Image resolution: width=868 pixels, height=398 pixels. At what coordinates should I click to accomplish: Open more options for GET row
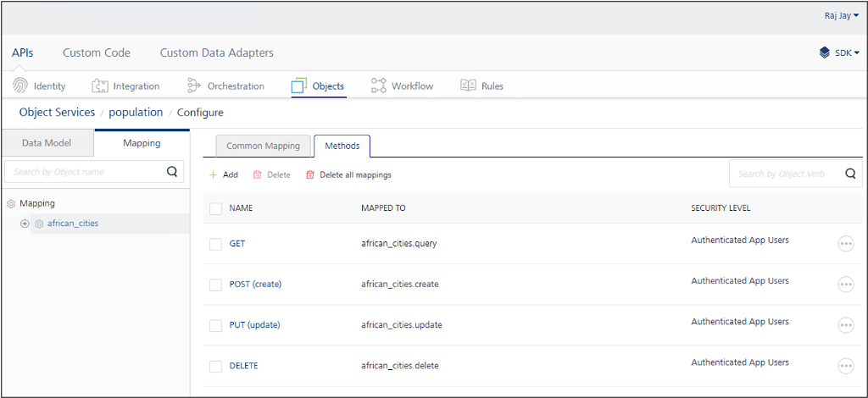(845, 244)
